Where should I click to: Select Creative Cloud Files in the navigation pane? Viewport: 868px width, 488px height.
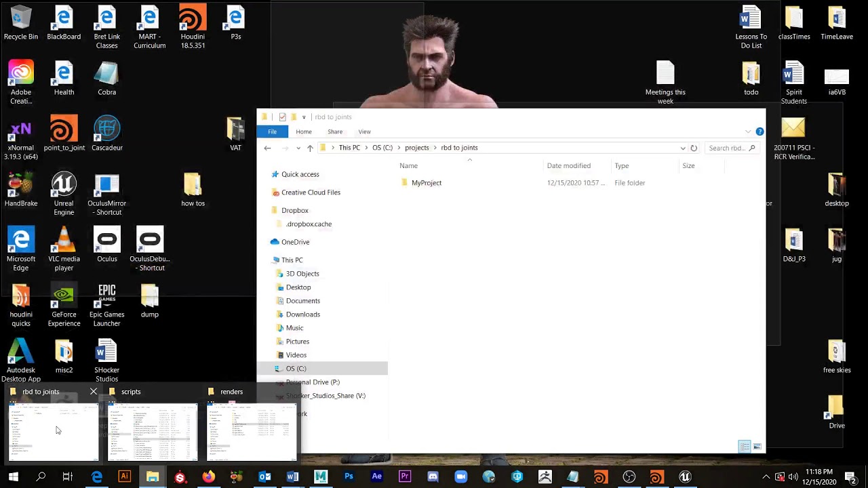click(x=311, y=192)
